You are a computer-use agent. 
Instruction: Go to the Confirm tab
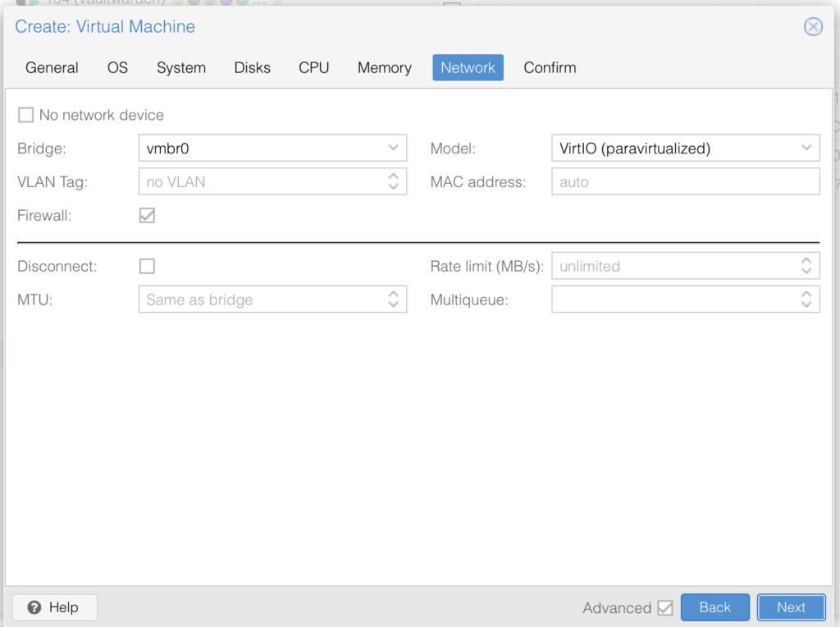pyautogui.click(x=550, y=68)
